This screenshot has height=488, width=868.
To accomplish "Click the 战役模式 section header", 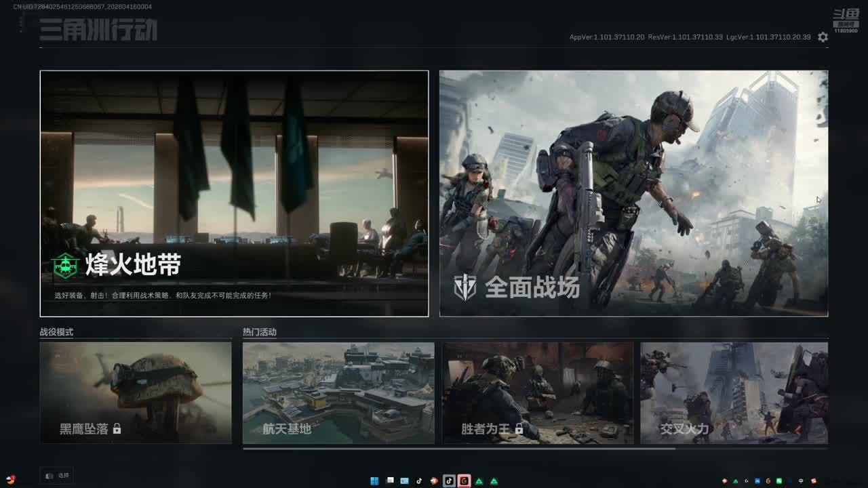I will (56, 332).
